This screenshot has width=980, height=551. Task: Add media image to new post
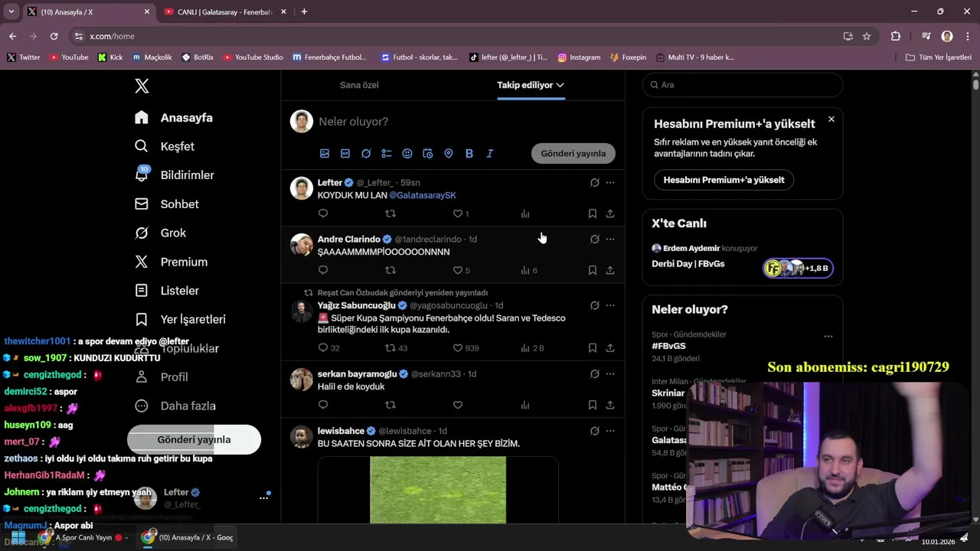tap(325, 154)
